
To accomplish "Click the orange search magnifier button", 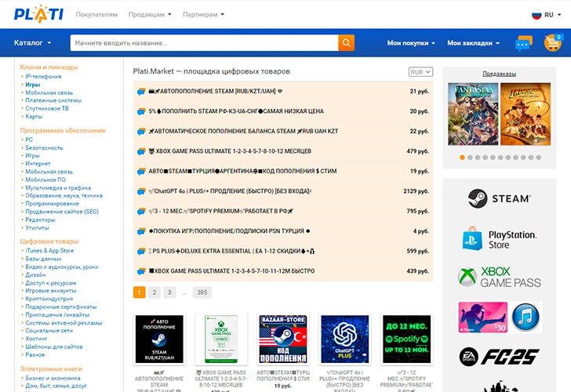I will [347, 43].
